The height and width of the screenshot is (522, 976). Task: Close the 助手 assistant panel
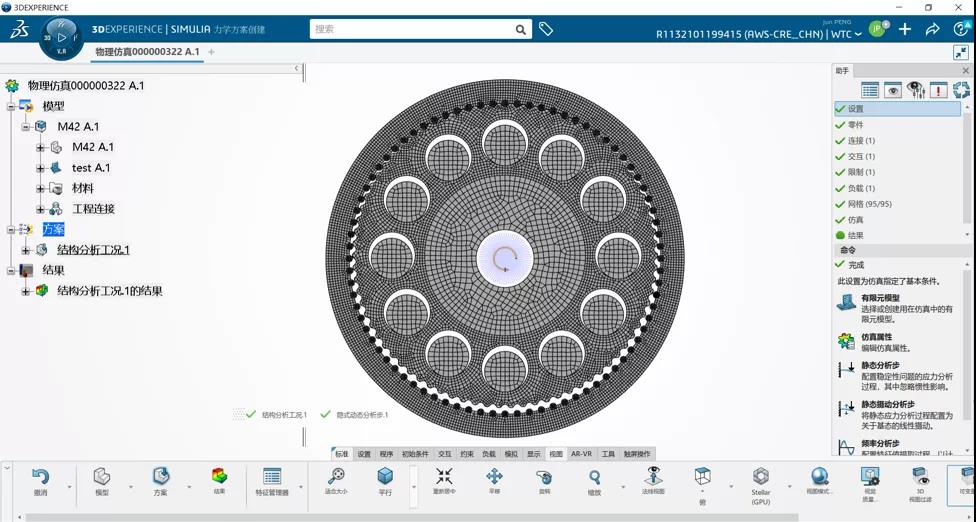pyautogui.click(x=966, y=70)
